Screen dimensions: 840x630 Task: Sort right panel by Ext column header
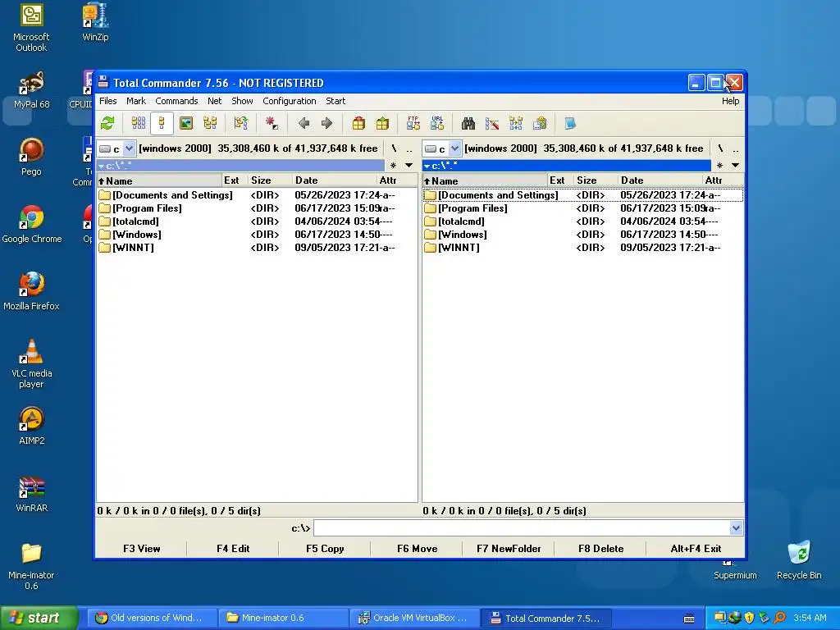561,180
